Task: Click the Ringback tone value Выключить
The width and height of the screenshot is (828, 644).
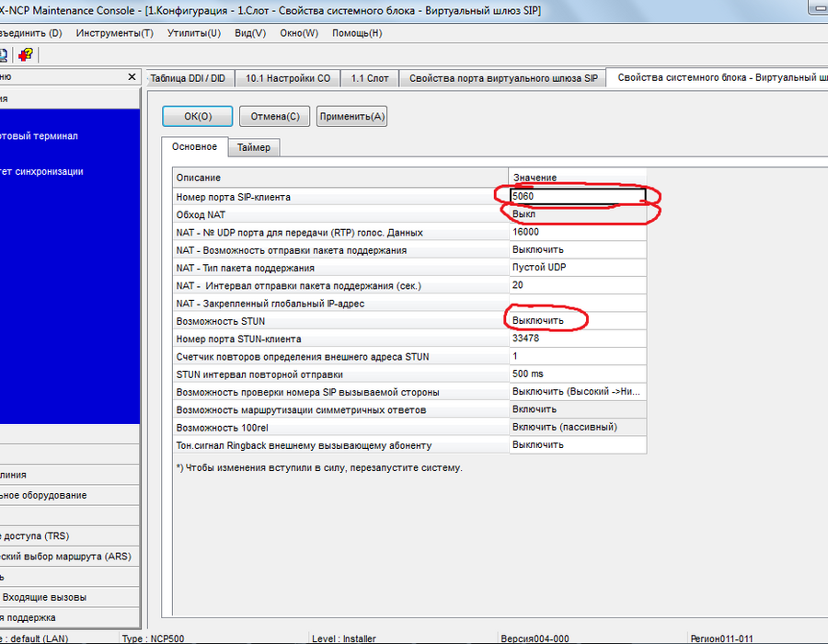Action: 578,445
